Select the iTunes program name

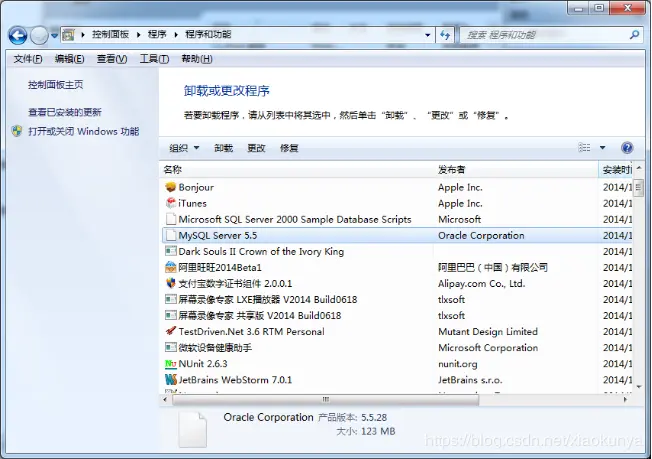(x=193, y=203)
